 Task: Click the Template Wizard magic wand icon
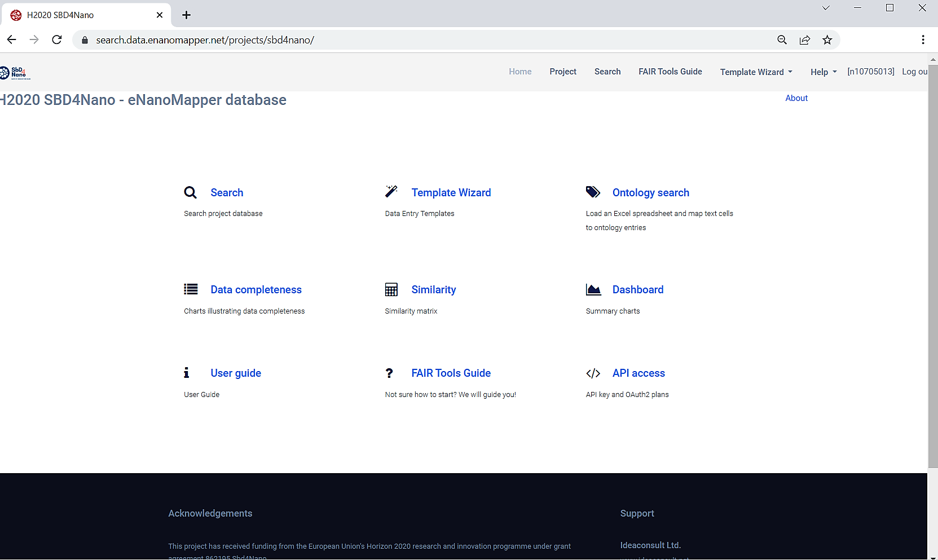tap(391, 192)
